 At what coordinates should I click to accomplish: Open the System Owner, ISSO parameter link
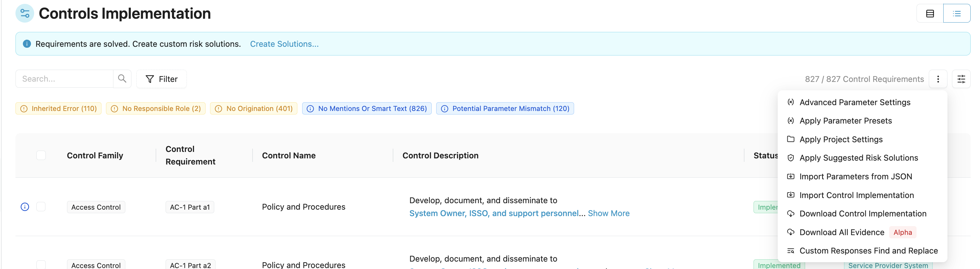click(494, 214)
